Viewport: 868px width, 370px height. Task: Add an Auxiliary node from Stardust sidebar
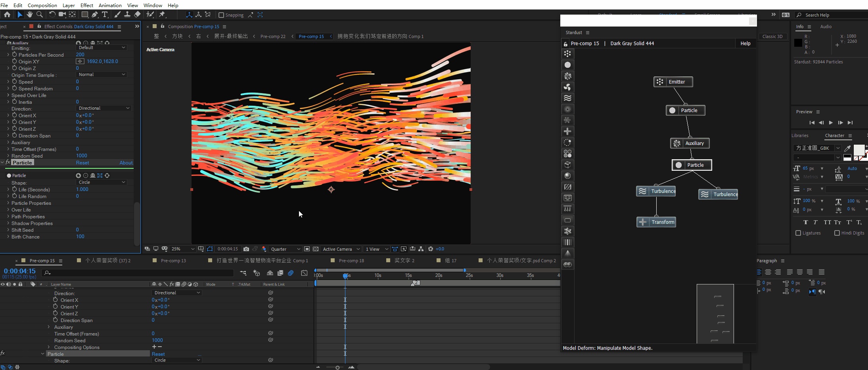point(567,76)
